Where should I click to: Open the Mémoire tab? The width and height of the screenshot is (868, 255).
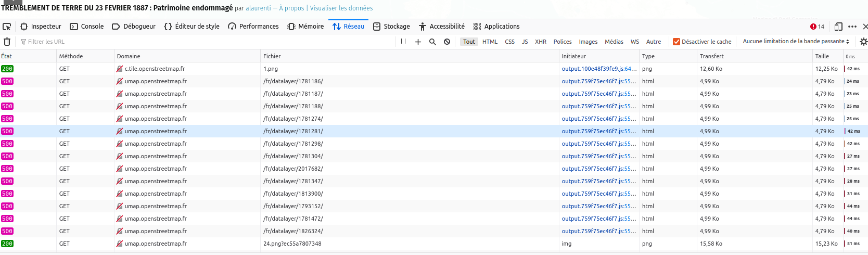305,27
